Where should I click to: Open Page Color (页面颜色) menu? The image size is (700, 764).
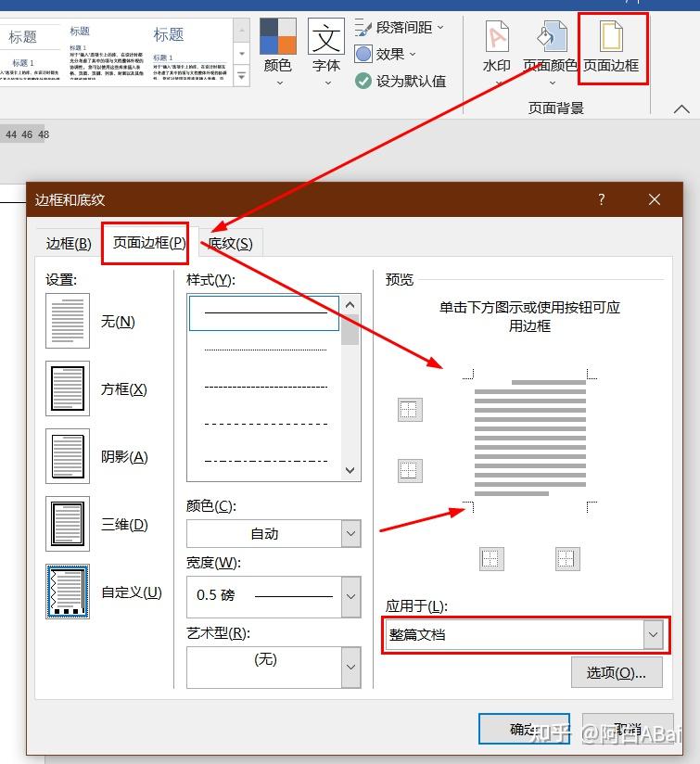click(x=551, y=52)
